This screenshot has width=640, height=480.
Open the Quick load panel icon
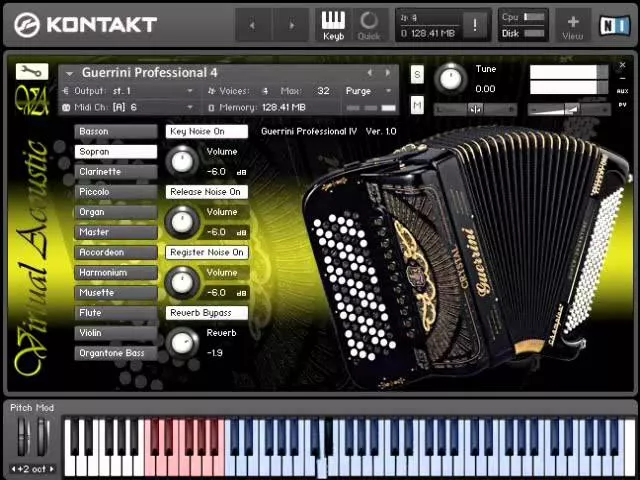369,25
